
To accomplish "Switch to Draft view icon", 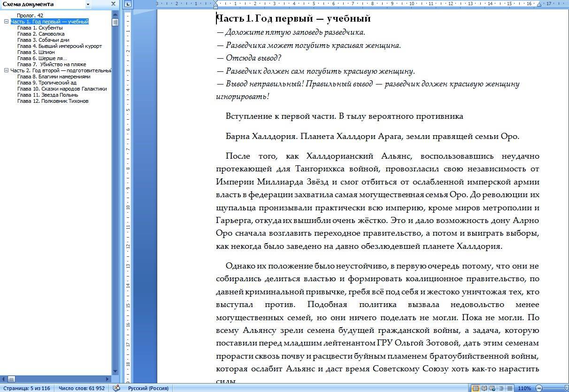I will (509, 388).
